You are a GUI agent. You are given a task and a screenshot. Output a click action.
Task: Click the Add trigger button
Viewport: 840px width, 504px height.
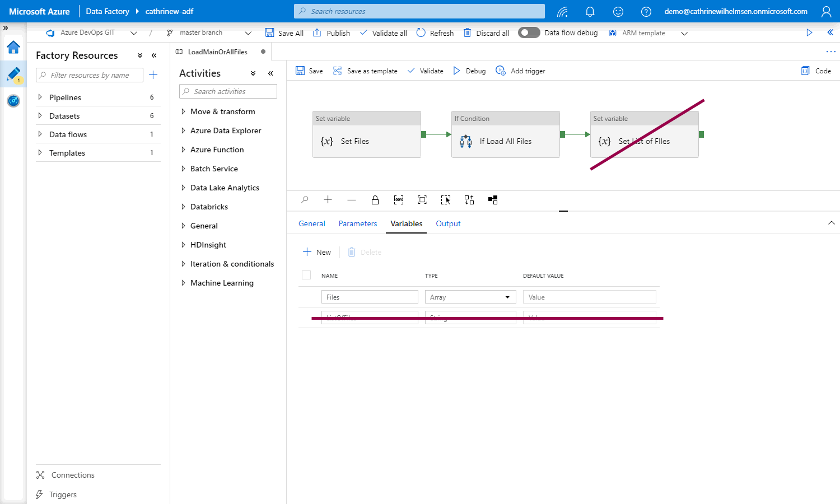(521, 71)
